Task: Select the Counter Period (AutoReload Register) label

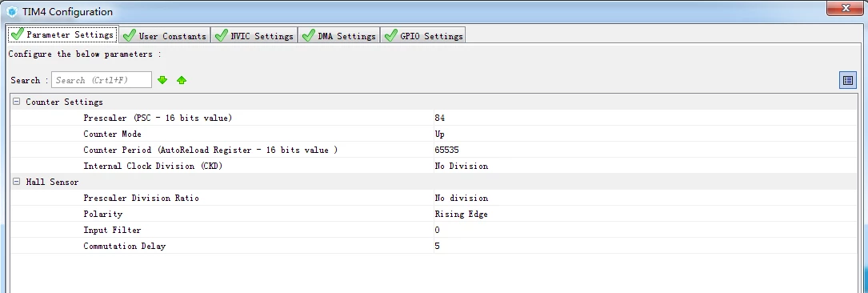Action: 210,150
